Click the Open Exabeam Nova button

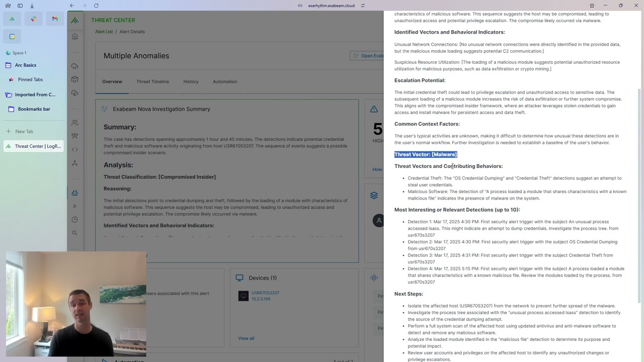pyautogui.click(x=367, y=56)
